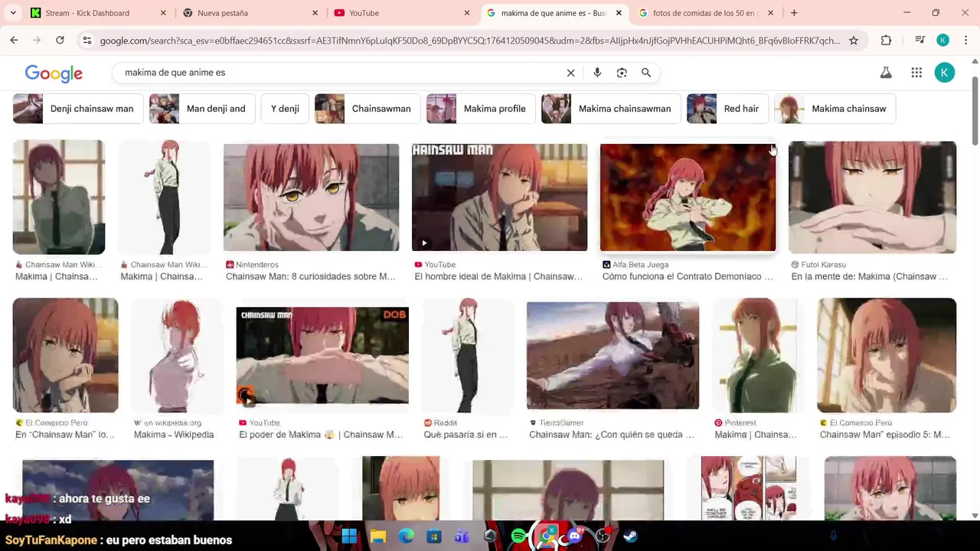Viewport: 980px width, 551px height.
Task: Go back to the previous page
Action: coord(14,41)
